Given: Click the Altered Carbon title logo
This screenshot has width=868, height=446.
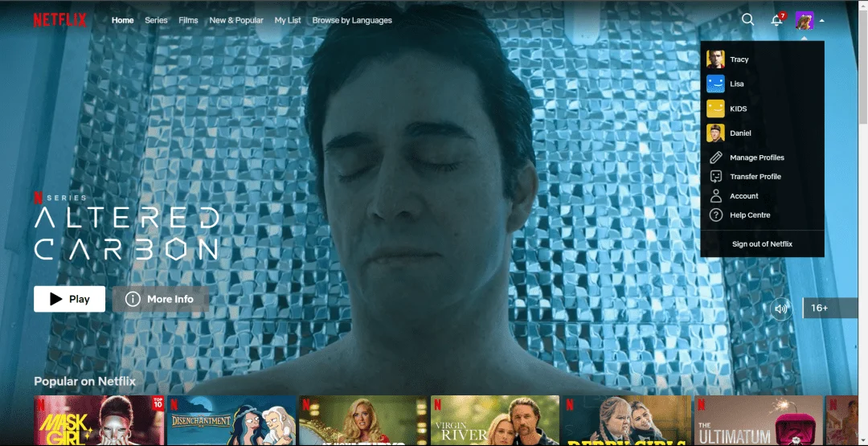Looking at the screenshot, I should pyautogui.click(x=127, y=234).
